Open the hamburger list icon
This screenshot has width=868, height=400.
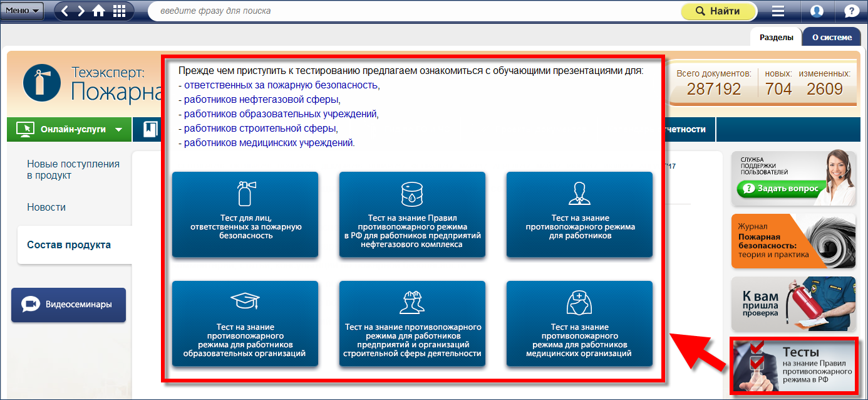coord(778,11)
